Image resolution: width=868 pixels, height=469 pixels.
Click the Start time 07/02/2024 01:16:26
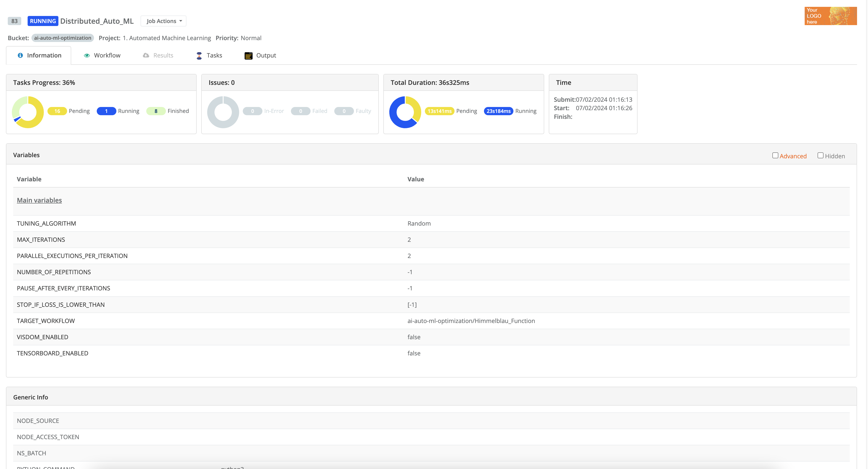[604, 108]
